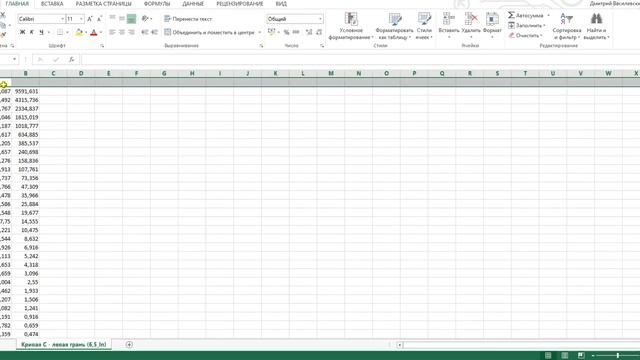
Task: Expand the fill color dropdown arrow
Action: [86, 32]
